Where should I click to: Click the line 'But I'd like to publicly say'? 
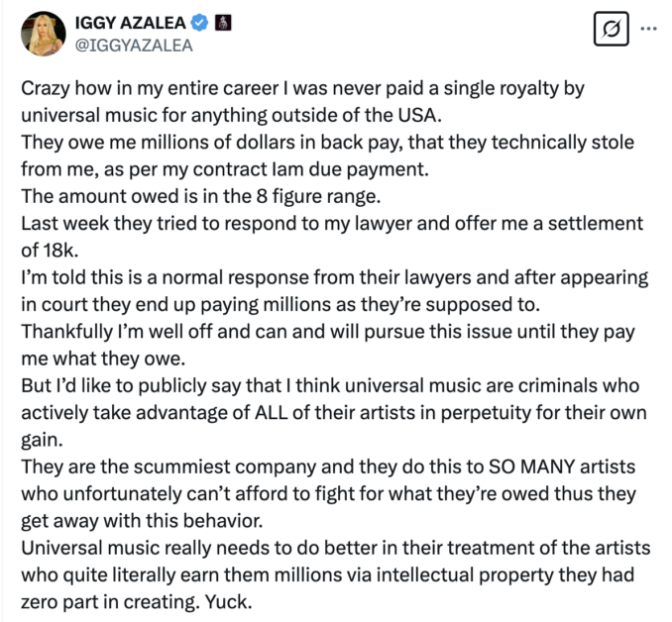[x=330, y=386]
